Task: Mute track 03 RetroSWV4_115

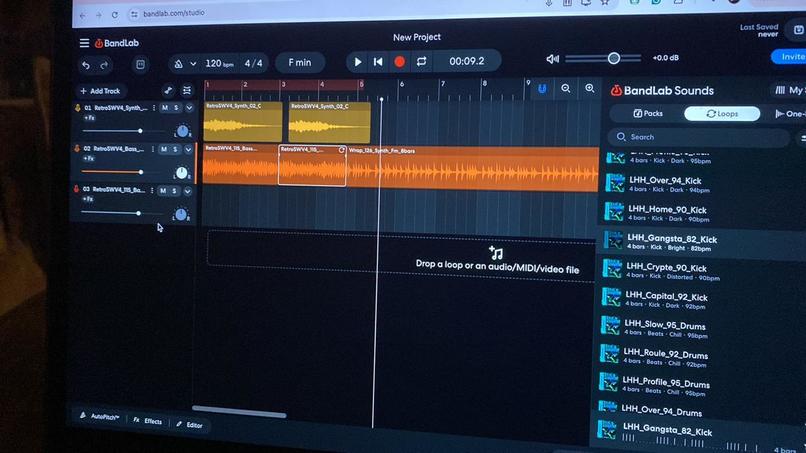Action: click(163, 191)
